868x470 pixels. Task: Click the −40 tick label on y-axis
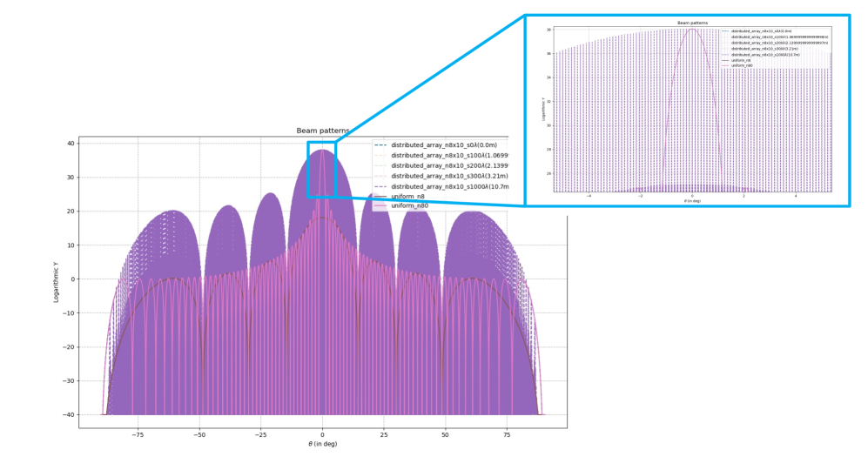[67, 414]
